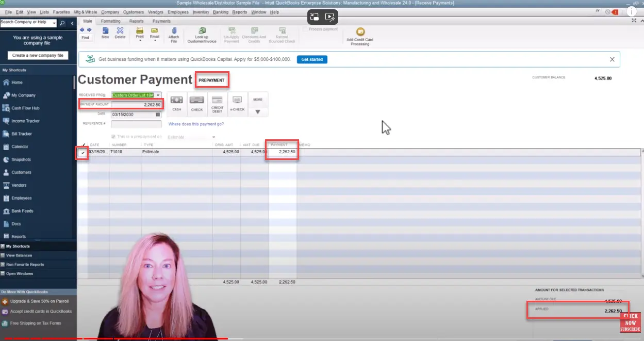Click Create a new company file
The image size is (644, 341).
[38, 55]
